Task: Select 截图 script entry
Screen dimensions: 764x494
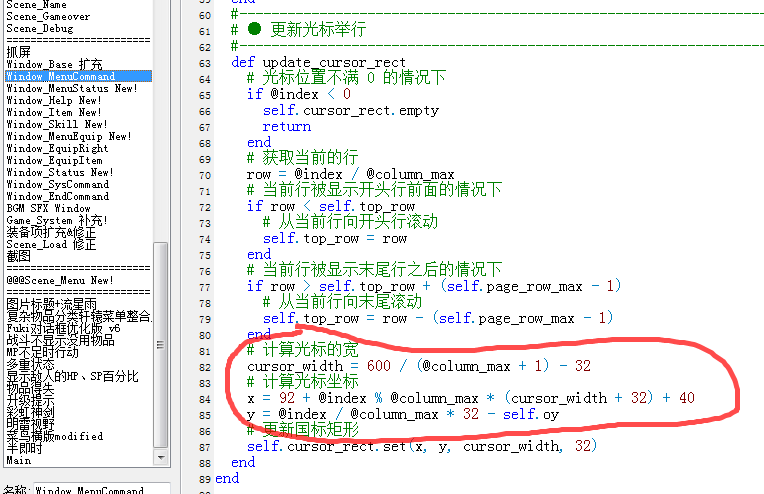Action: (19, 256)
